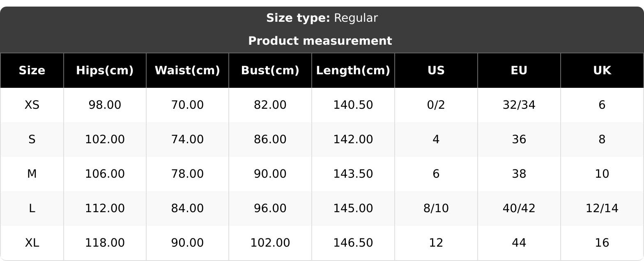Select the 118.00 hips value
The image size is (644, 261).
coord(105,243)
